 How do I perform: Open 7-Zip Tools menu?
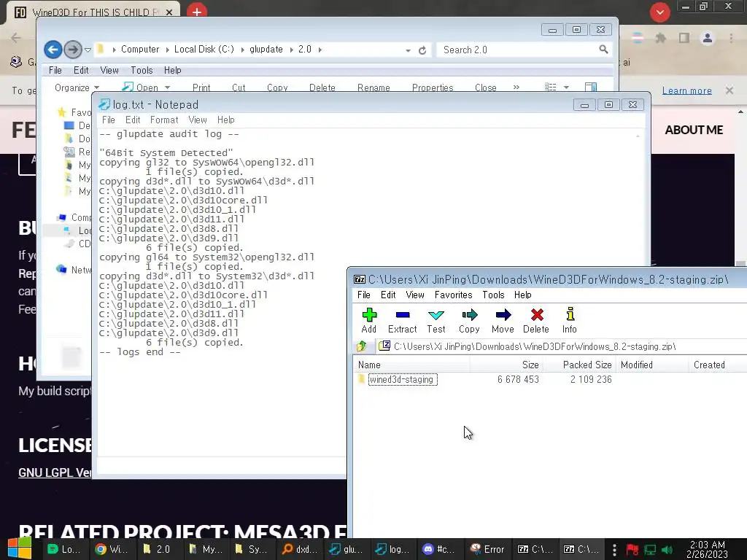pos(493,295)
